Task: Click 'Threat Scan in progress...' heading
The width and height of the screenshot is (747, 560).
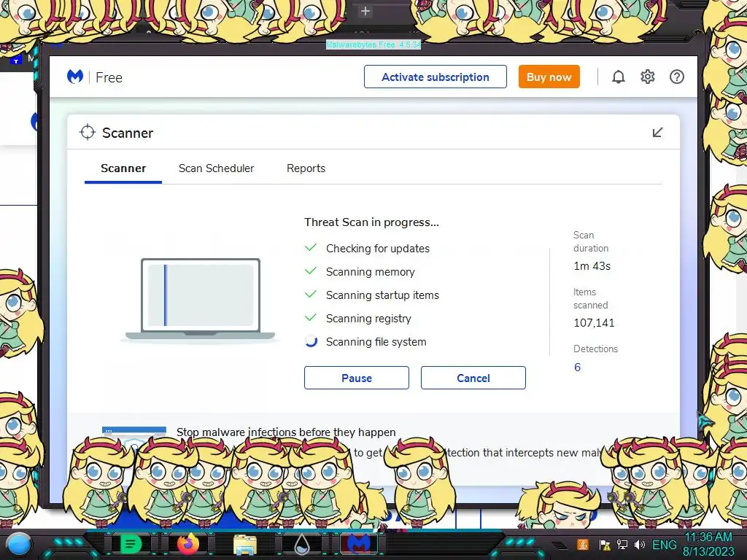Action: pyautogui.click(x=371, y=222)
